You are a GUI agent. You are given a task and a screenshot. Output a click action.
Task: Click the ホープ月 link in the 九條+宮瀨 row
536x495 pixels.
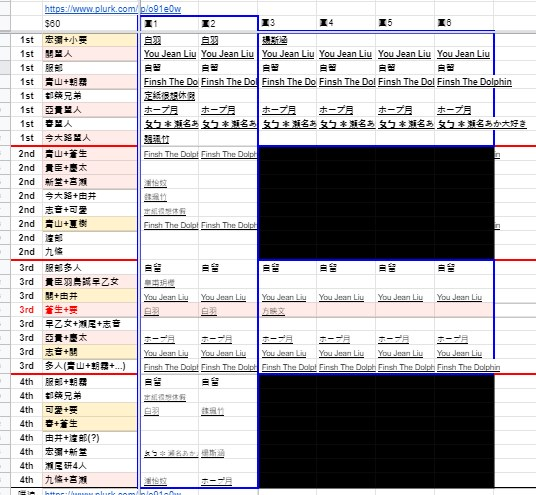pos(217,481)
